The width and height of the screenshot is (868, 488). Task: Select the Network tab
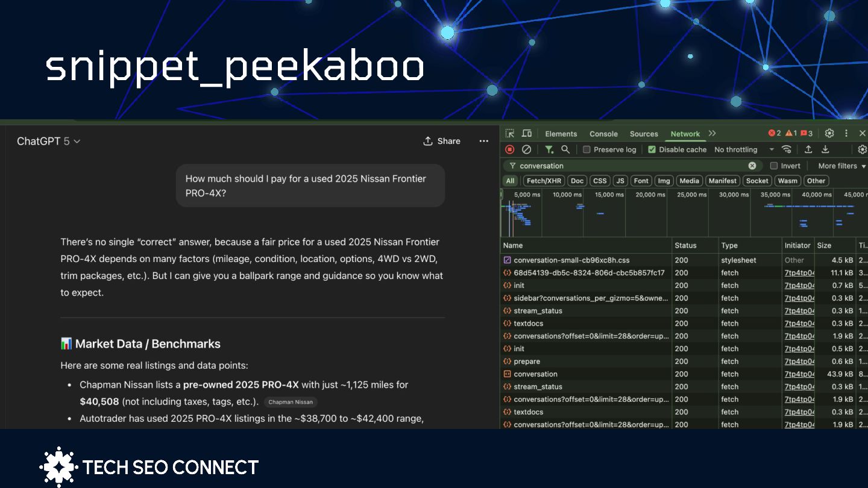pyautogui.click(x=685, y=134)
